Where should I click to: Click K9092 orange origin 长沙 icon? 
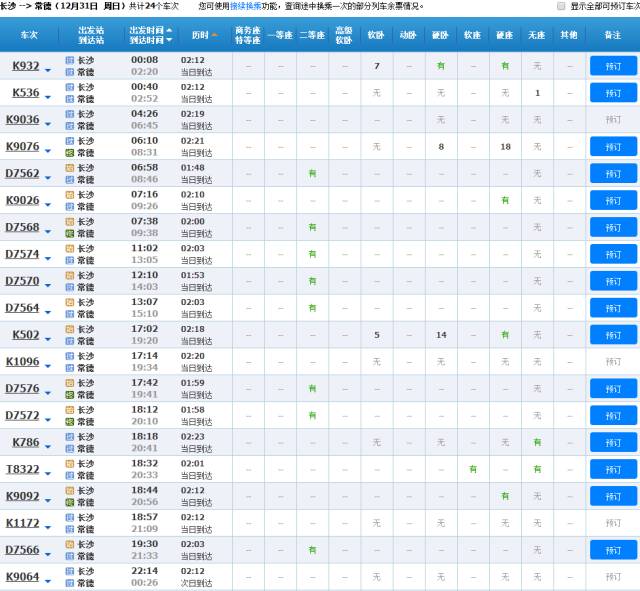70,491
